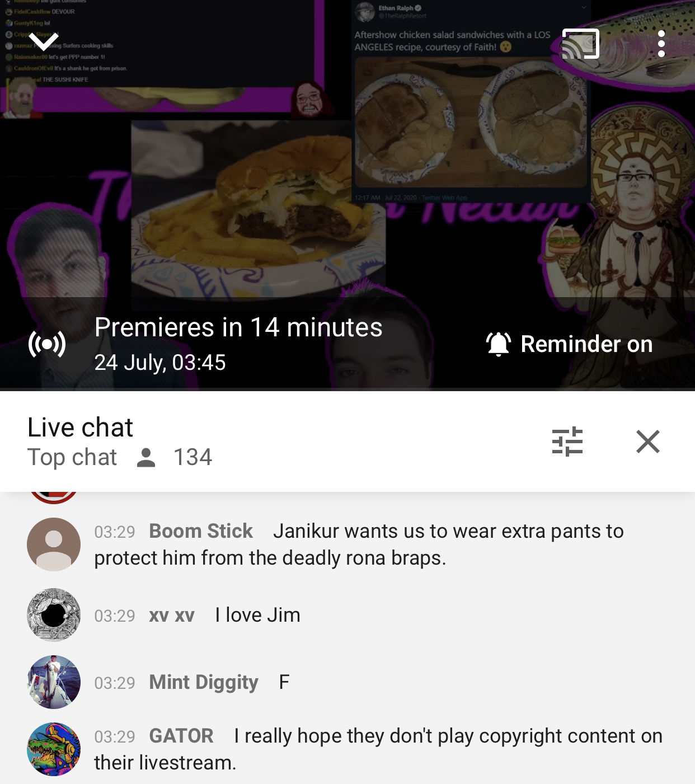Screen dimensions: 695x784
Task: Tap the Cast to TV icon
Action: (580, 44)
